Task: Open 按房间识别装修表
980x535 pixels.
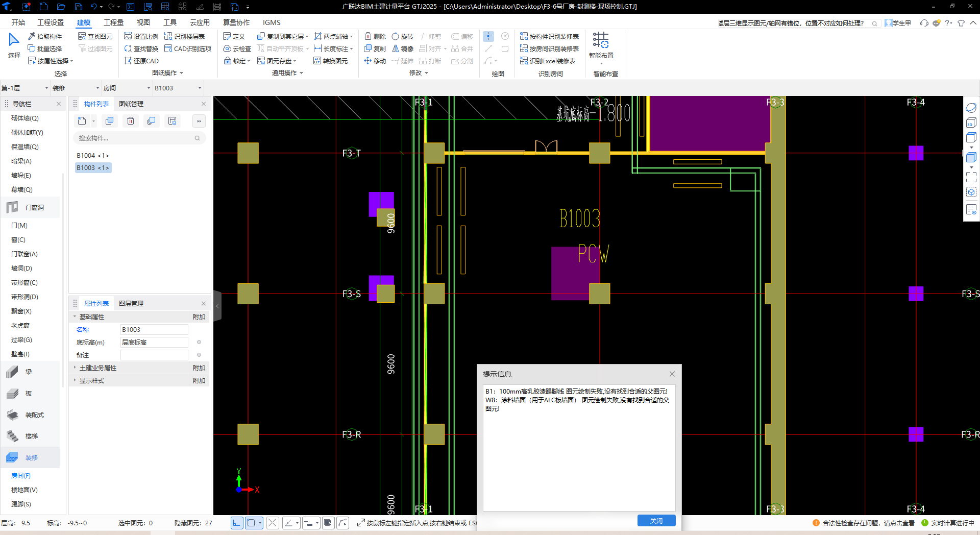Action: point(550,48)
